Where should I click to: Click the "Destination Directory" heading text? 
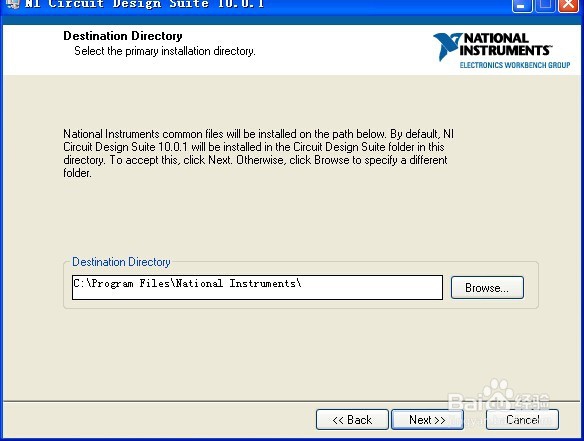point(123,36)
